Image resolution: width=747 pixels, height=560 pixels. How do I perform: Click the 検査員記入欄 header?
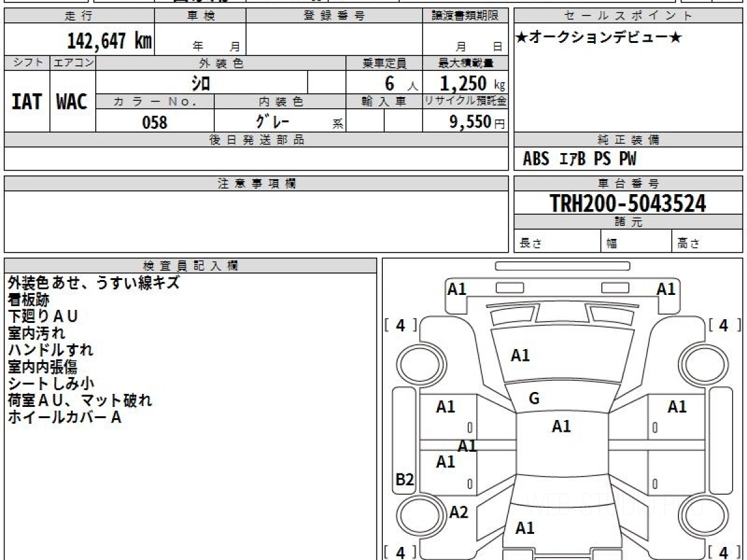point(190,266)
